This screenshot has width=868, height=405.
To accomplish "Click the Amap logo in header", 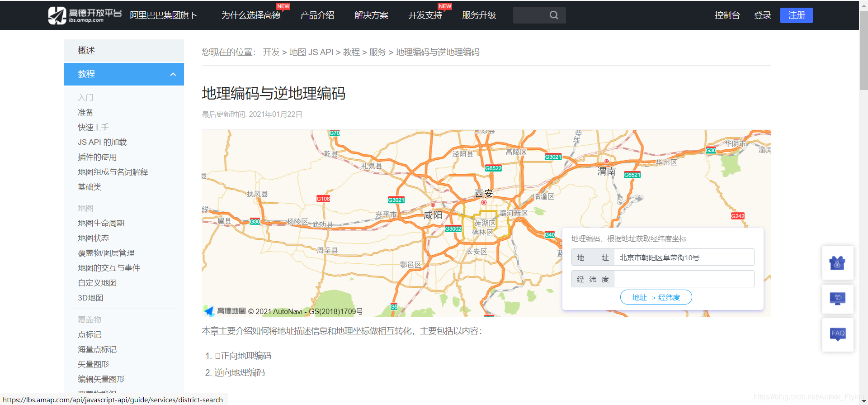I will point(85,15).
